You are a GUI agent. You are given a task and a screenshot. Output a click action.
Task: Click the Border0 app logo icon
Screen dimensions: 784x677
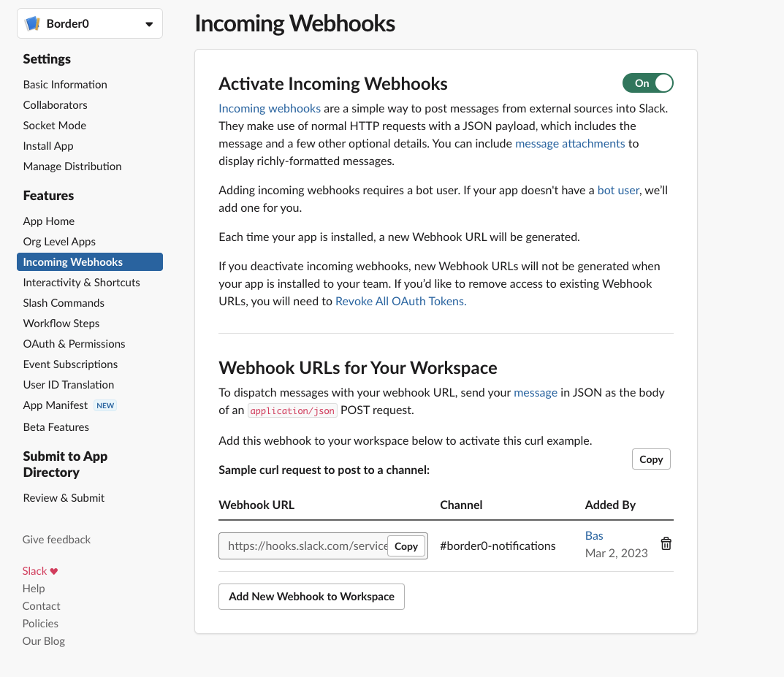32,23
